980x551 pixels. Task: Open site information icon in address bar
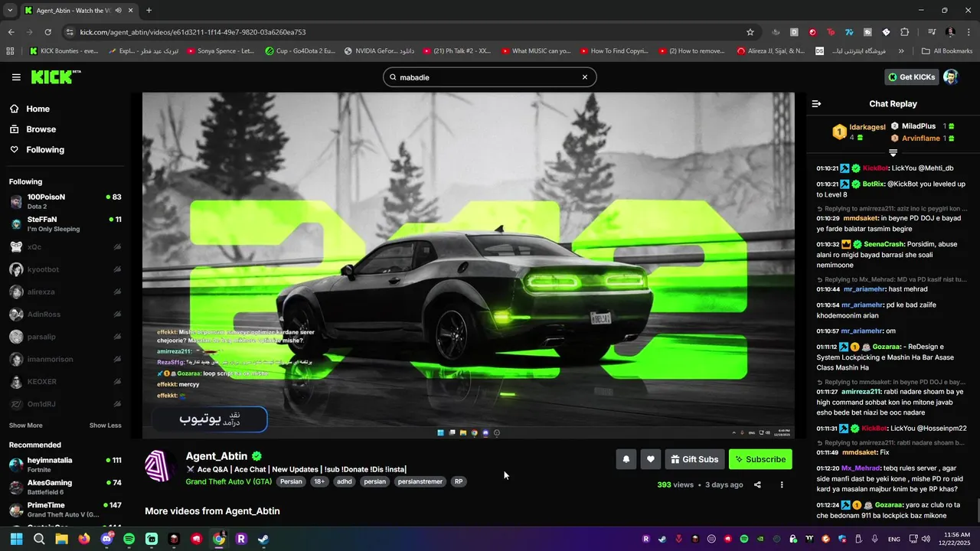click(x=70, y=32)
